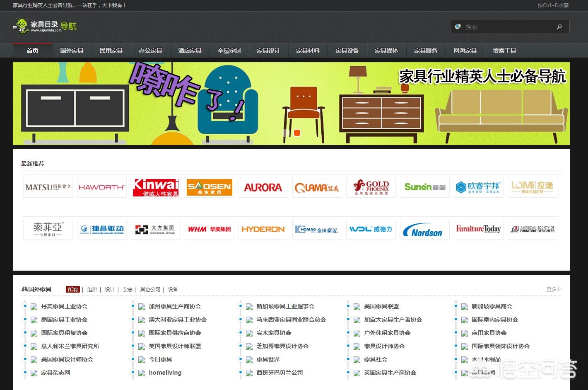Click the 按Ctrl+D收藏 link

[553, 5]
